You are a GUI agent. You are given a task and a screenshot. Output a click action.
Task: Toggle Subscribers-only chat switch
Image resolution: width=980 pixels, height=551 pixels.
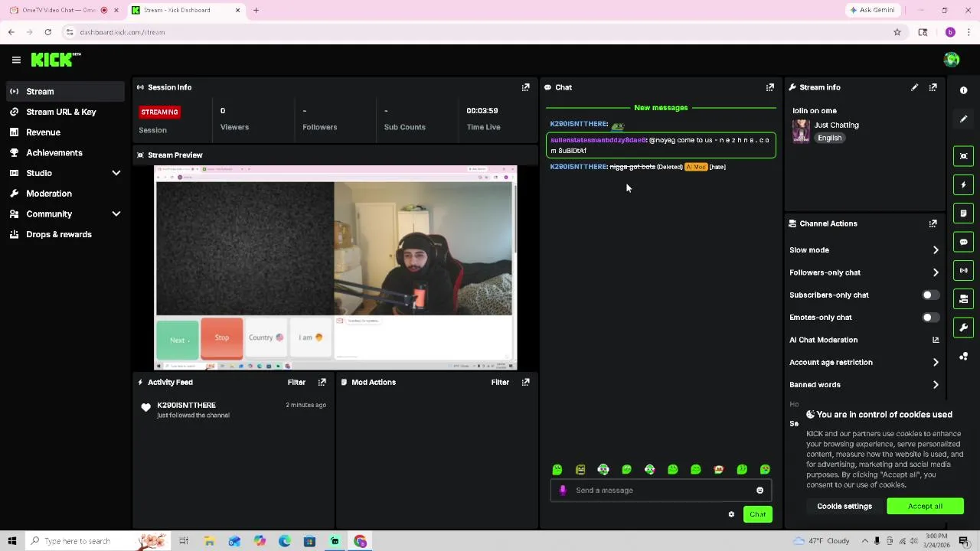pos(929,295)
